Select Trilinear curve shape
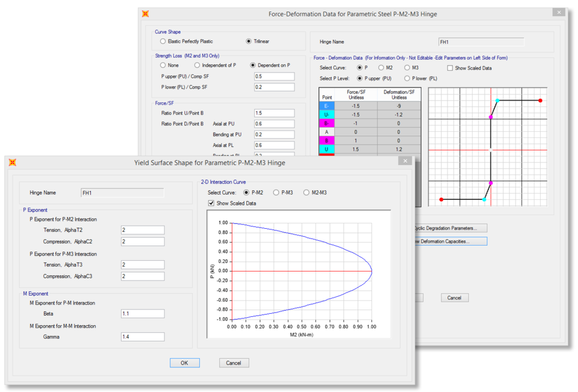578x392 pixels. coord(249,42)
